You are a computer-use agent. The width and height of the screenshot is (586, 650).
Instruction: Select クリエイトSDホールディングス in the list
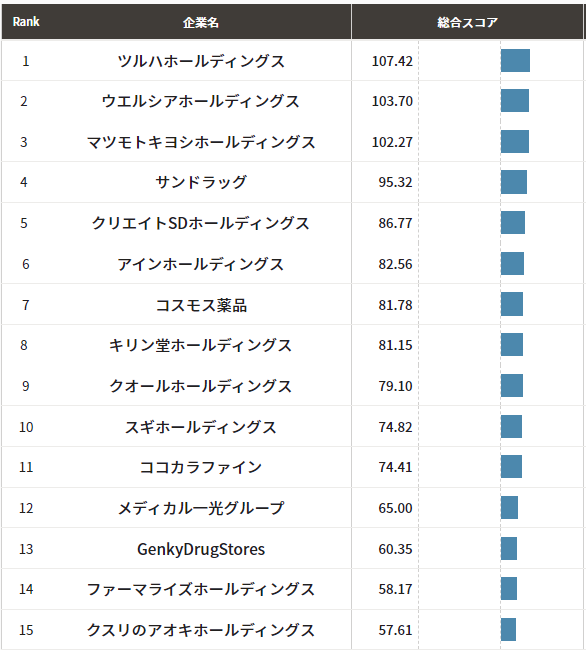[x=201, y=223]
